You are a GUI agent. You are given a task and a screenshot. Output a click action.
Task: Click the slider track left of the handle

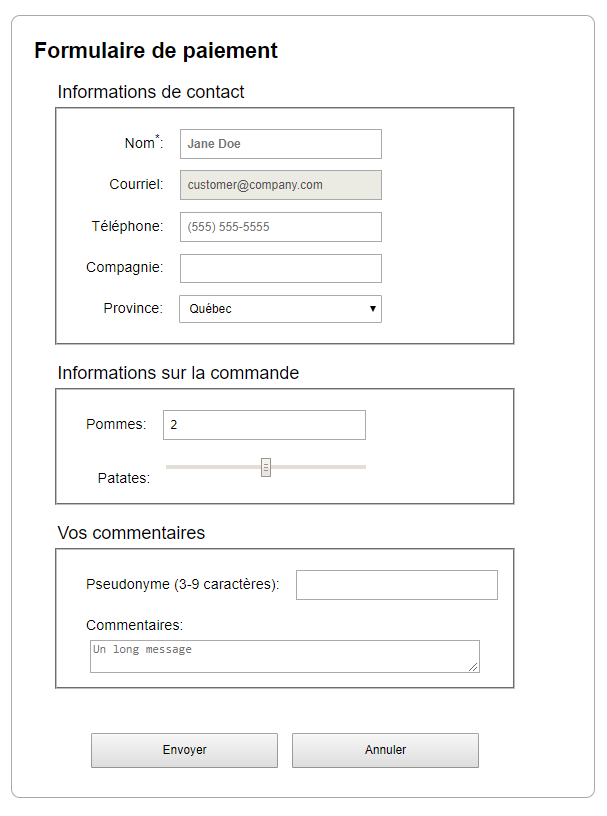coord(210,466)
